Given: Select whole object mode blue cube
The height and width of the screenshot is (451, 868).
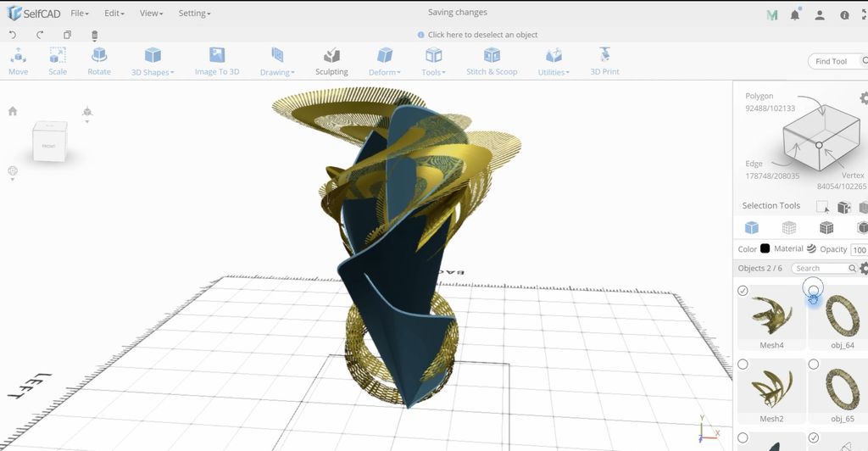Looking at the screenshot, I should click(x=751, y=227).
